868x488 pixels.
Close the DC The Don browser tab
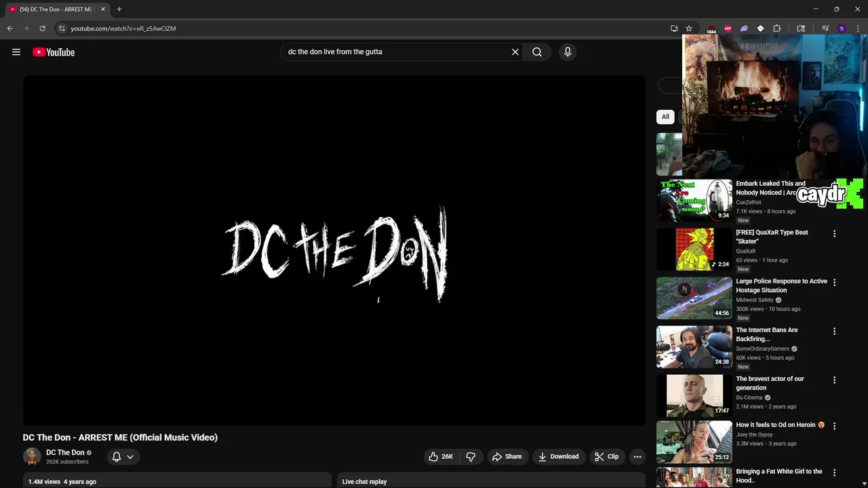click(x=103, y=9)
